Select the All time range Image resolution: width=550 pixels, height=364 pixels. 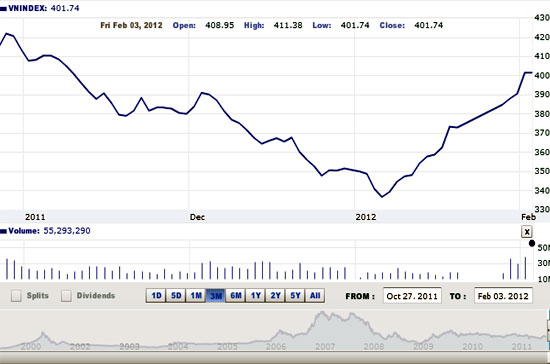(315, 296)
